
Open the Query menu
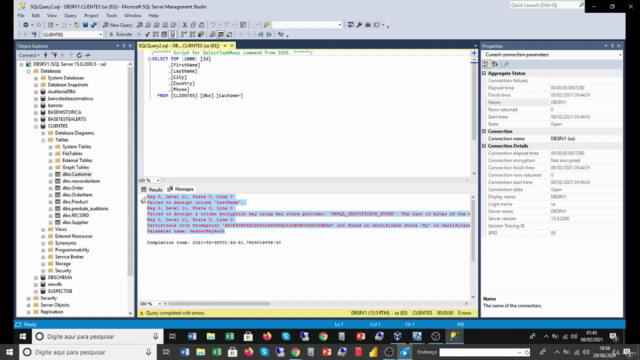click(70, 16)
